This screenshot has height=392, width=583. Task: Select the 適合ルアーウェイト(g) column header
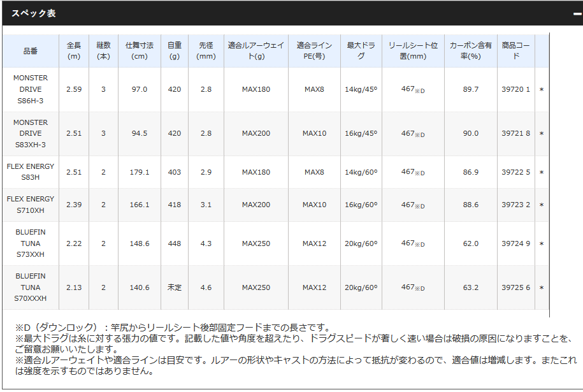(256, 51)
